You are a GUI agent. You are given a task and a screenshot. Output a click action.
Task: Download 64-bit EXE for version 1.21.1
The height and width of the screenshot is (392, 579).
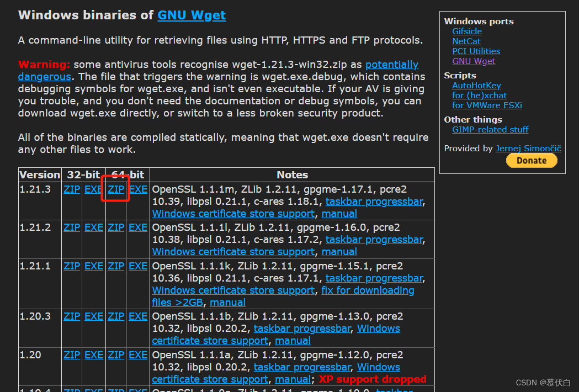(138, 266)
